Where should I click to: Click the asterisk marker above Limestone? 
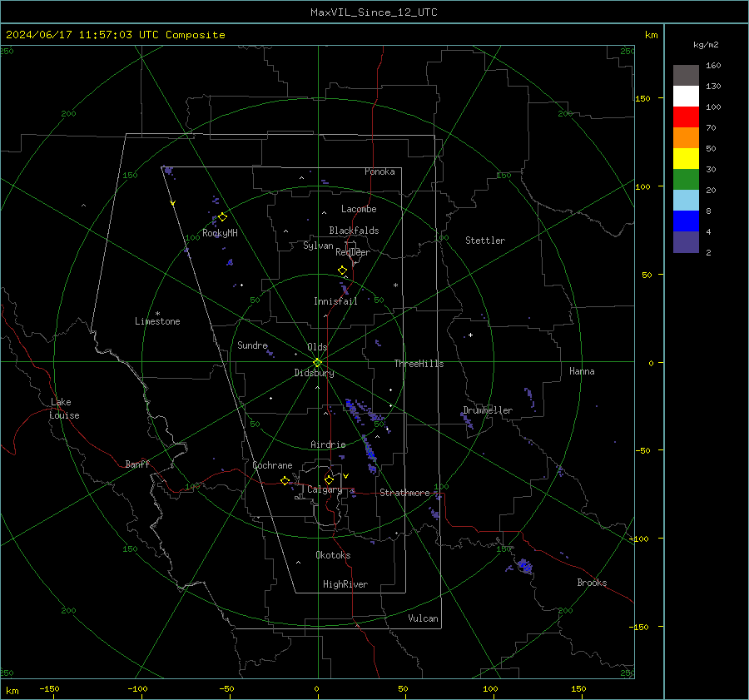pyautogui.click(x=157, y=314)
